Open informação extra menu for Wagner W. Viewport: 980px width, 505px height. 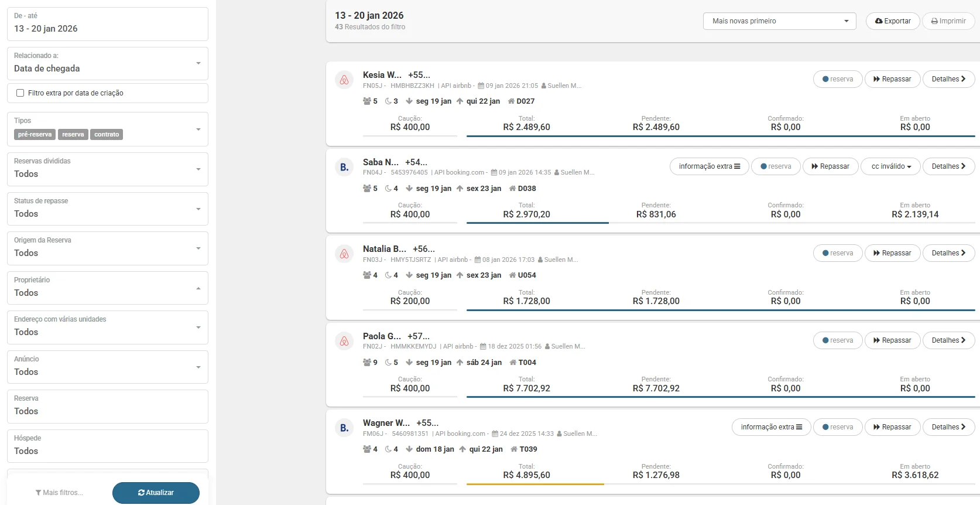pyautogui.click(x=771, y=427)
